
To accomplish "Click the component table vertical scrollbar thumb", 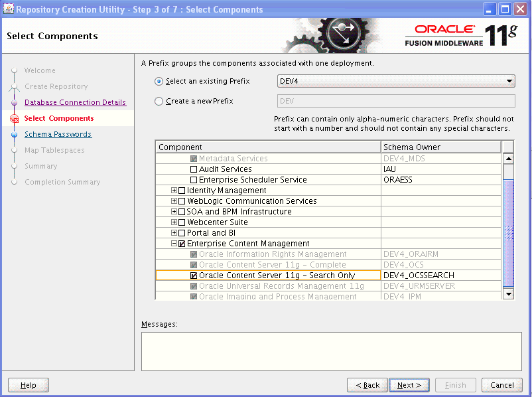I will [508, 233].
